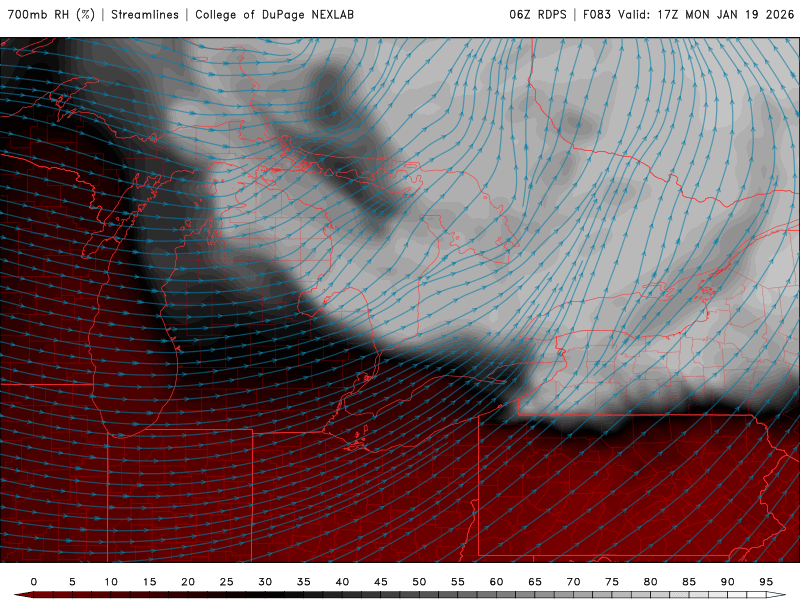Click the colorbar label "70"

tap(573, 582)
